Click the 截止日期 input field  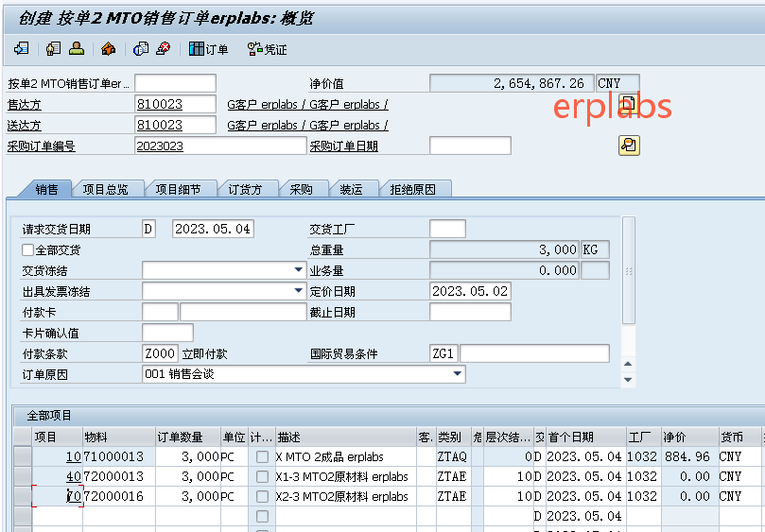tap(470, 312)
